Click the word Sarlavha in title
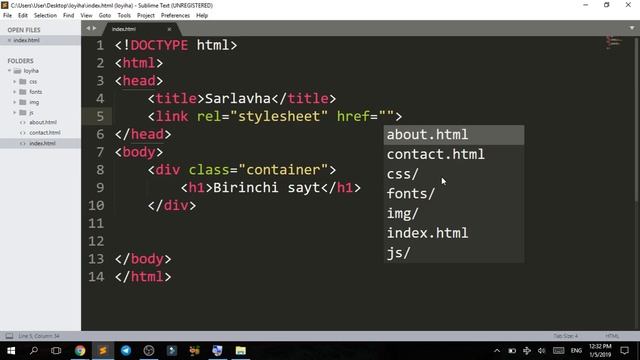Image resolution: width=640 pixels, height=360 pixels. [x=238, y=98]
